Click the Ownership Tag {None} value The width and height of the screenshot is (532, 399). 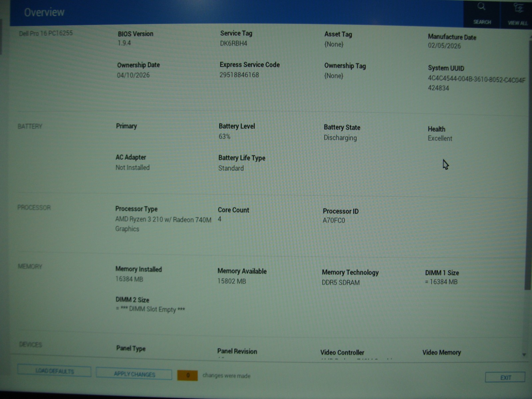click(x=334, y=76)
